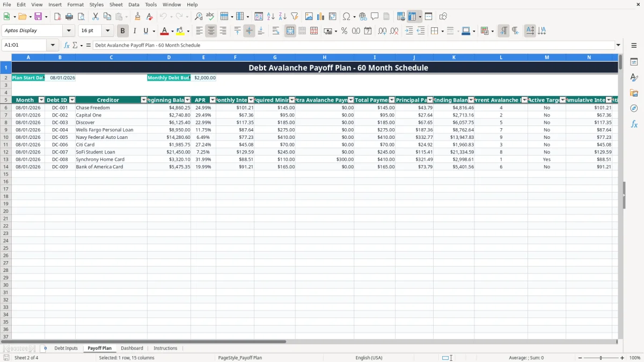
Task: Format as date icon
Action: point(368,31)
